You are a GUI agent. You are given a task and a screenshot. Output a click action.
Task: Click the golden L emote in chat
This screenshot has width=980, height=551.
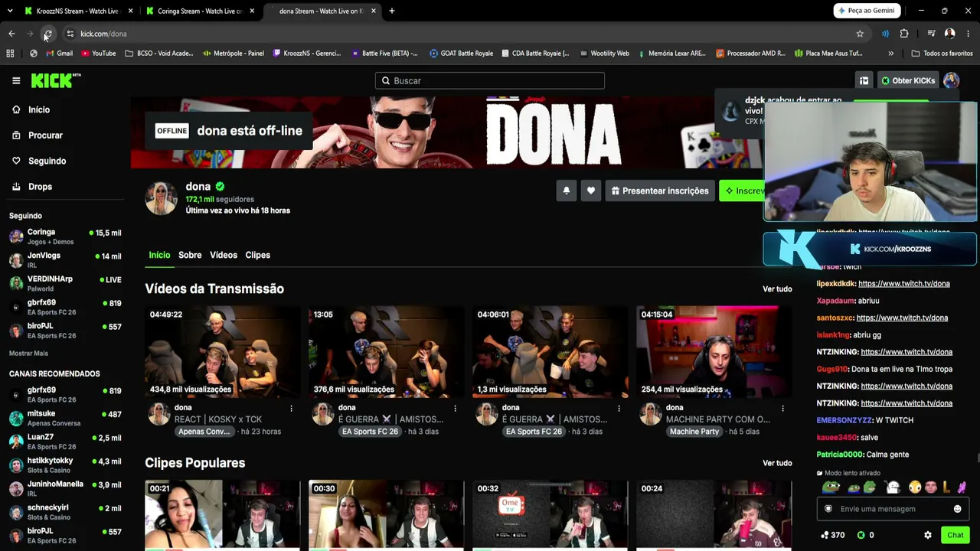[946, 487]
